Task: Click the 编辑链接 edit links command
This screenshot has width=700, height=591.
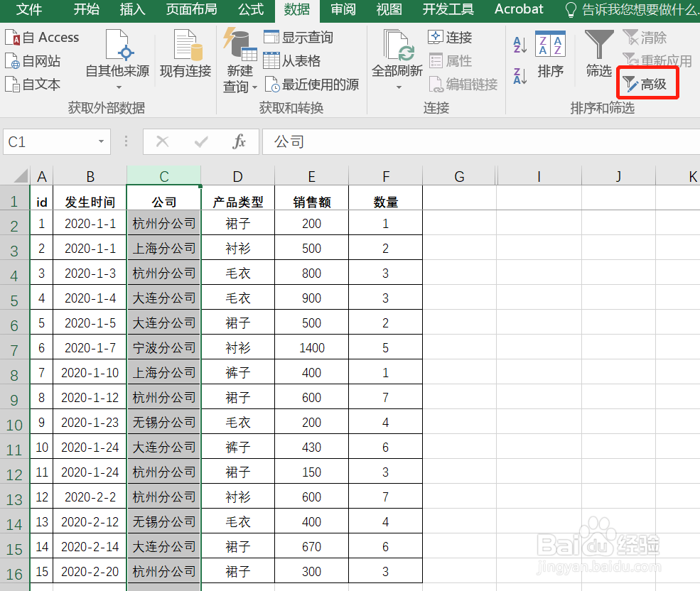Action: (x=463, y=83)
